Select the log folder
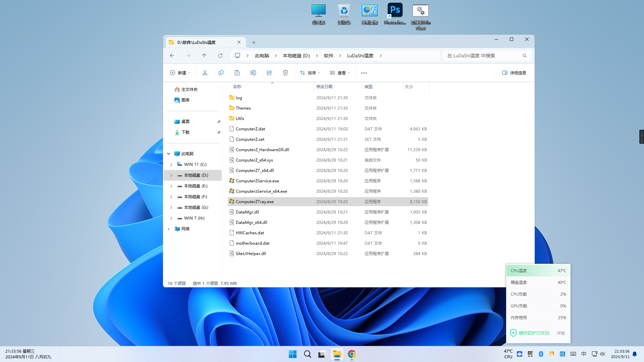Viewport: 644px width, 362px height. [x=328, y=98]
